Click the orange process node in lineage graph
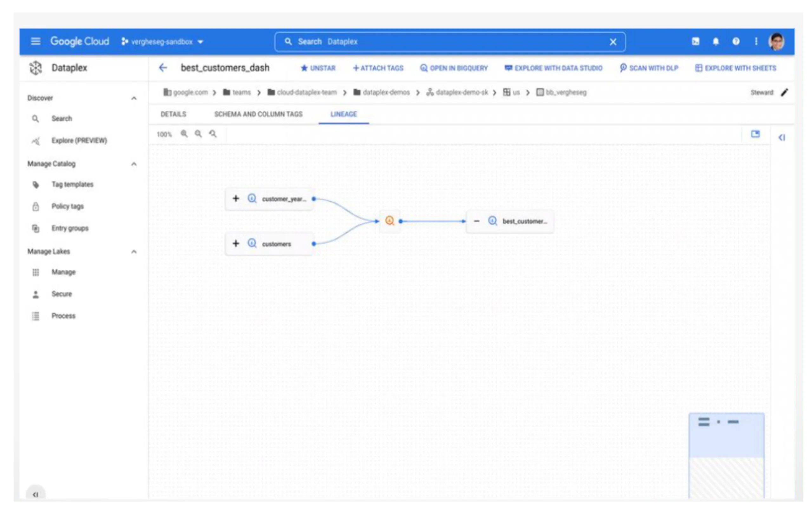 coord(389,221)
